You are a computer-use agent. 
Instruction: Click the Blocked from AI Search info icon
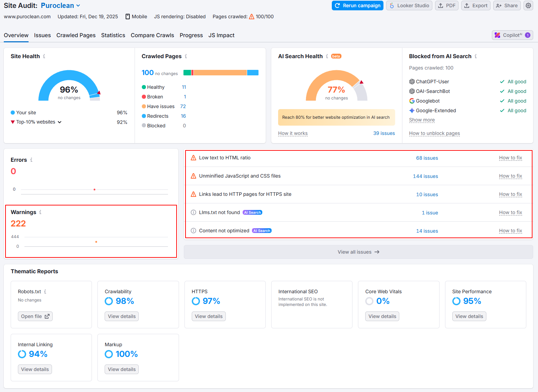[x=476, y=56]
